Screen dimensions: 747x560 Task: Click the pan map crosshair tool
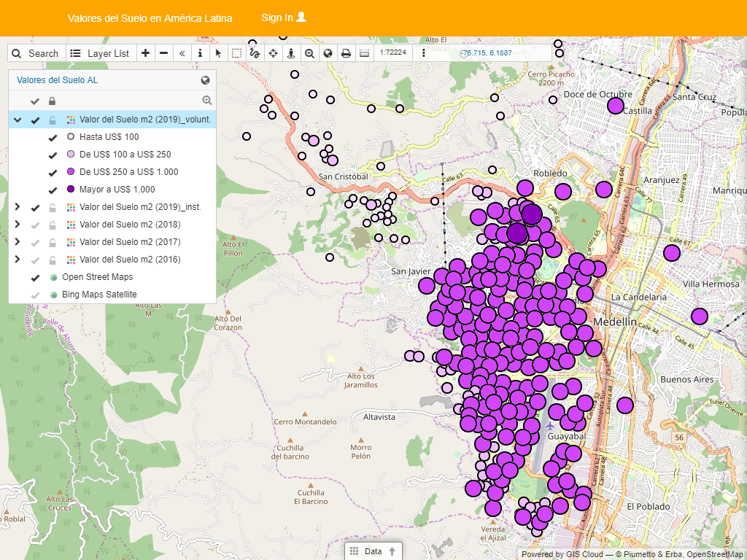273,53
